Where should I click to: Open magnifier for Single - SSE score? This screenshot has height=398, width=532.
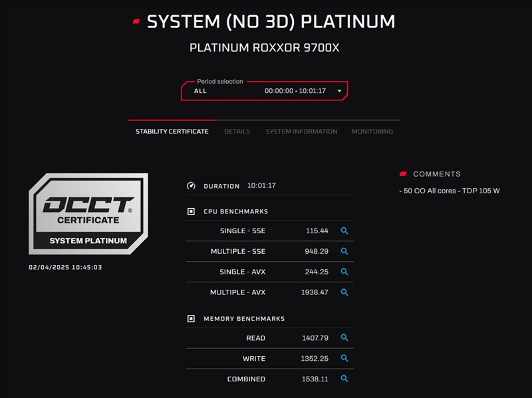pos(344,231)
